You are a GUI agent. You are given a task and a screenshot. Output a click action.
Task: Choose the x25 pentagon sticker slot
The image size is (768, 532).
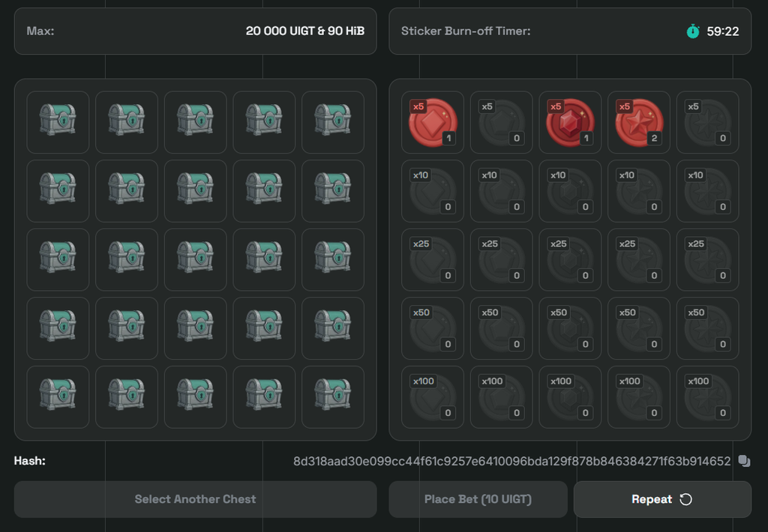[x=502, y=260]
